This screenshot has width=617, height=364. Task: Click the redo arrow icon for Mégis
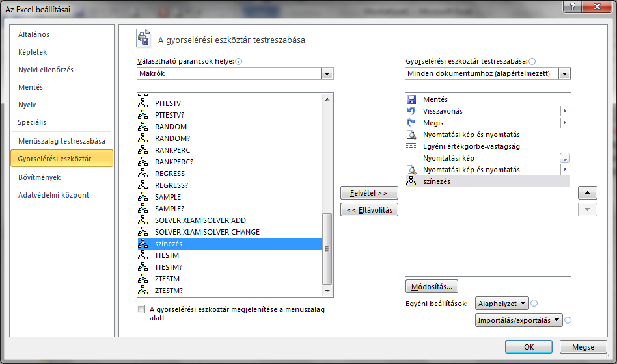coord(411,123)
